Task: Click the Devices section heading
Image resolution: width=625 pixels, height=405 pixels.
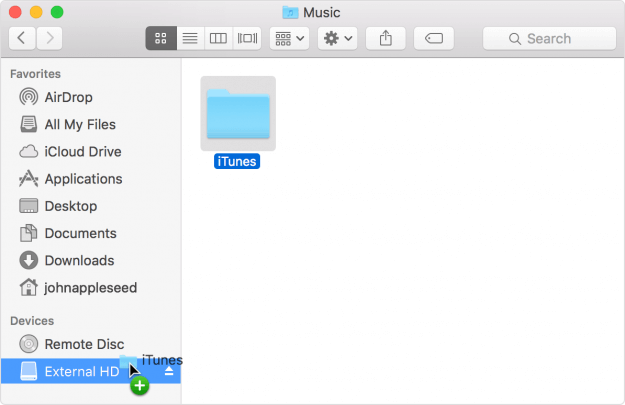Action: coord(32,321)
